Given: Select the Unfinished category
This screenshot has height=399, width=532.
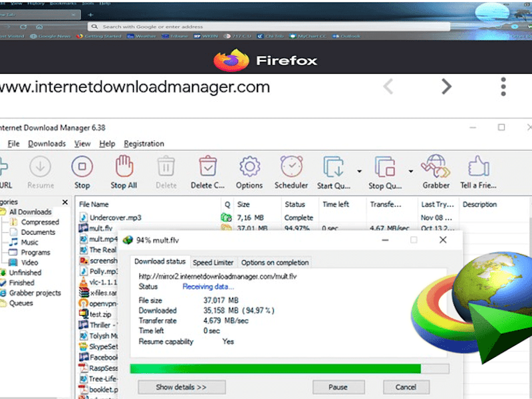Looking at the screenshot, I should (x=25, y=273).
